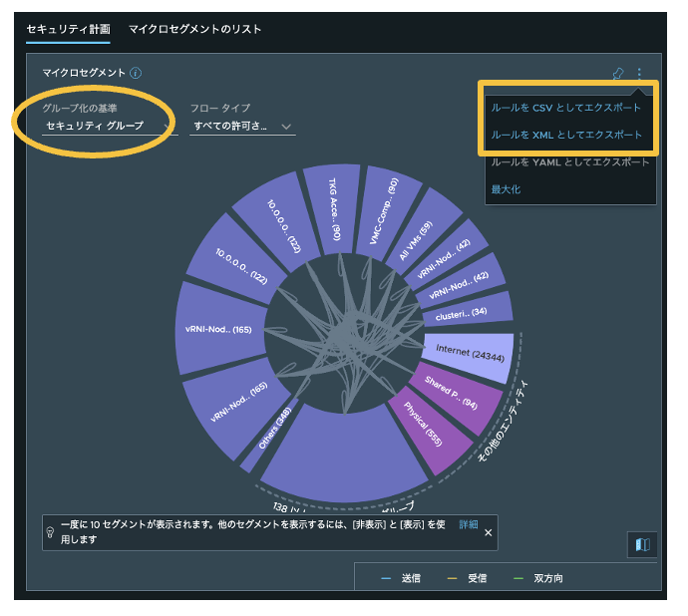This screenshot has width=688, height=616.
Task: Switch to マイクロセグメントのリスト tab
Action: [x=194, y=29]
